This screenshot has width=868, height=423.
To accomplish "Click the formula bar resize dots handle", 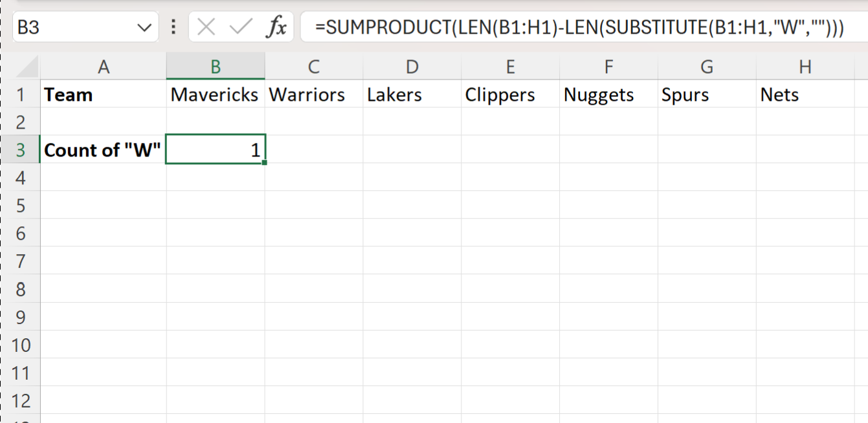I will [173, 27].
